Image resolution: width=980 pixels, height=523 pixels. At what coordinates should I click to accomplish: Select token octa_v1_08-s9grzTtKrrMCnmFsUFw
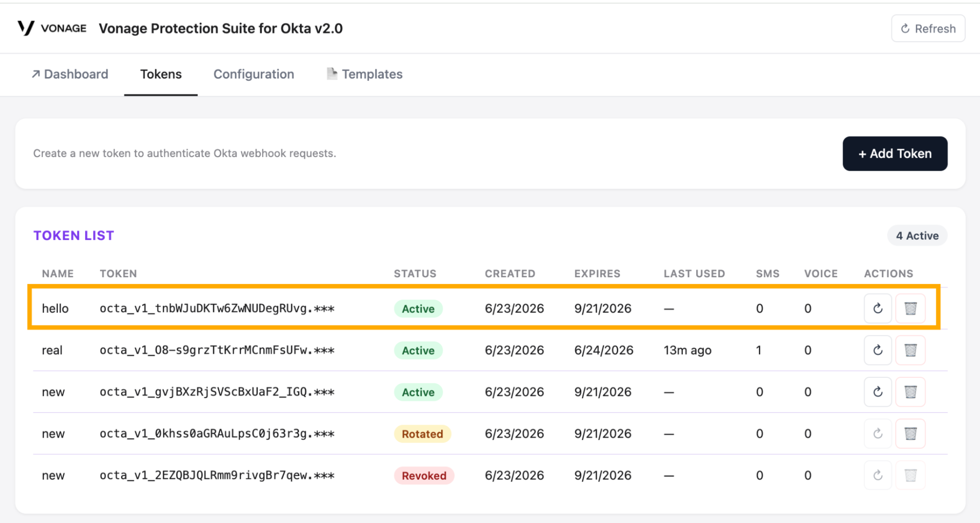(217, 350)
